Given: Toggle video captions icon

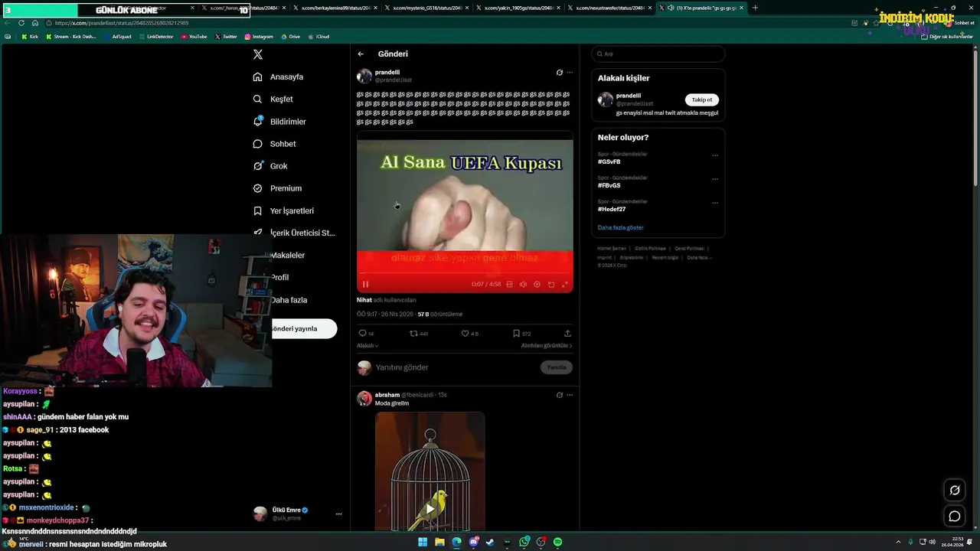Looking at the screenshot, I should 510,284.
